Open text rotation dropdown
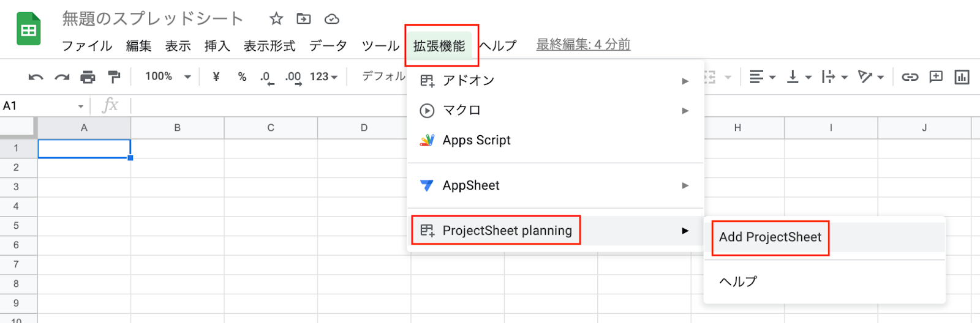980x323 pixels. pos(870,77)
